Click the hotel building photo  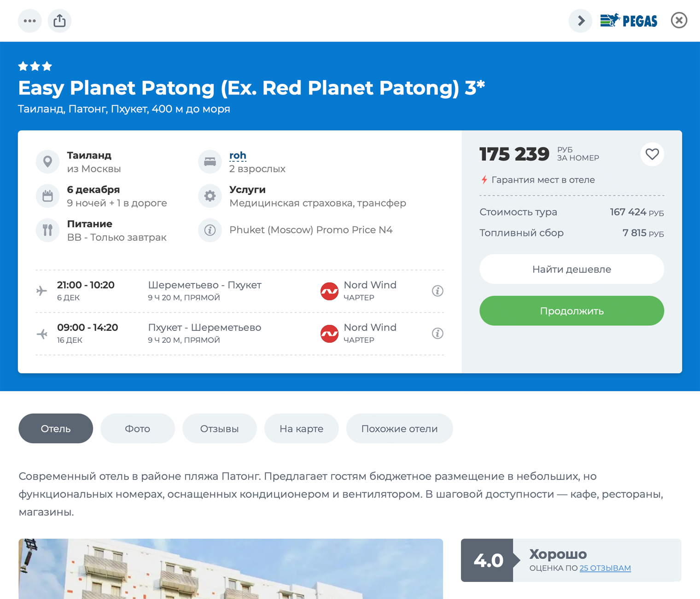(x=231, y=569)
